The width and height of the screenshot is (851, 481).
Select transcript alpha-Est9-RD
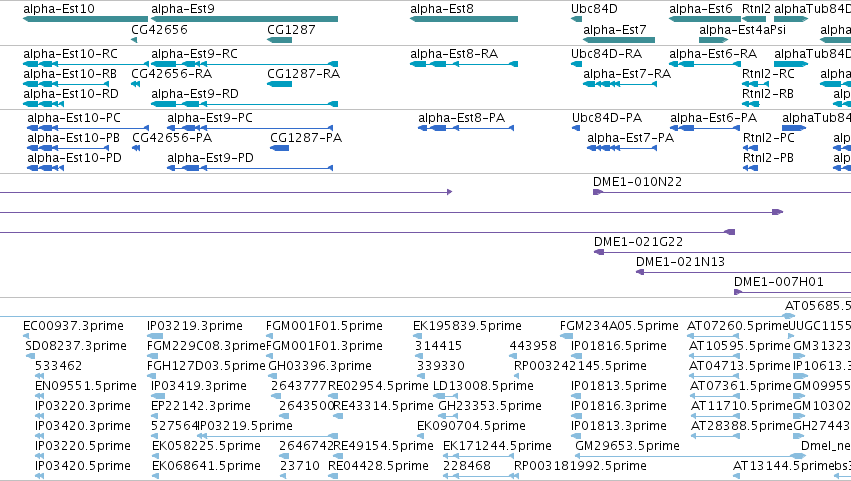[244, 104]
